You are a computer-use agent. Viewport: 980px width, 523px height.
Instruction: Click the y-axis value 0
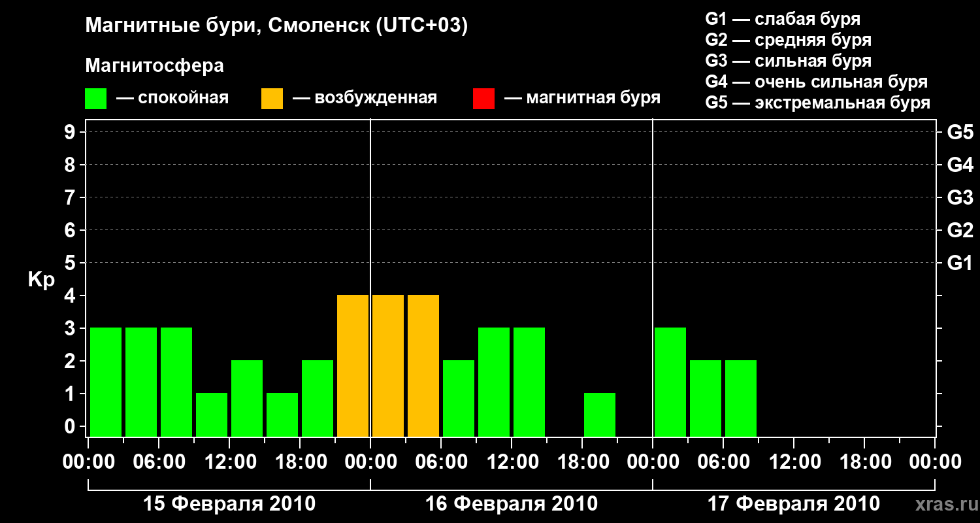(71, 426)
